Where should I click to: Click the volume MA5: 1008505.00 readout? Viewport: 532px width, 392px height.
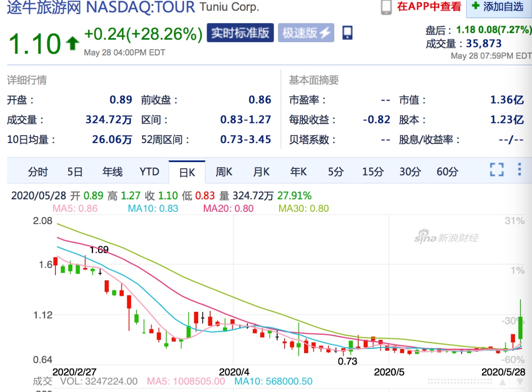click(x=186, y=381)
